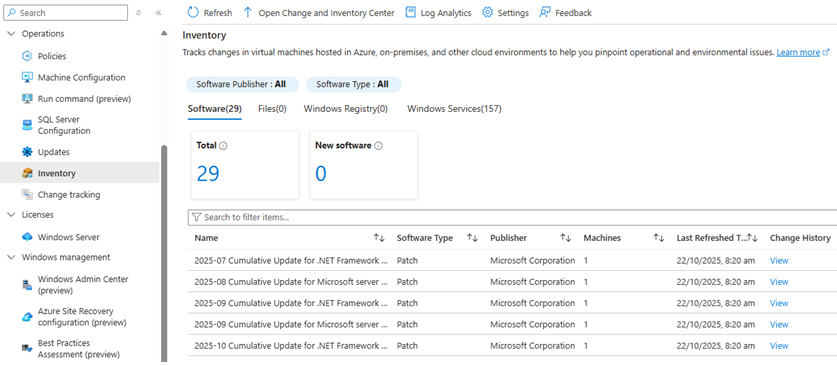Click the 2025-07 Cumulative Update for .NET Framework row name

[x=291, y=260]
